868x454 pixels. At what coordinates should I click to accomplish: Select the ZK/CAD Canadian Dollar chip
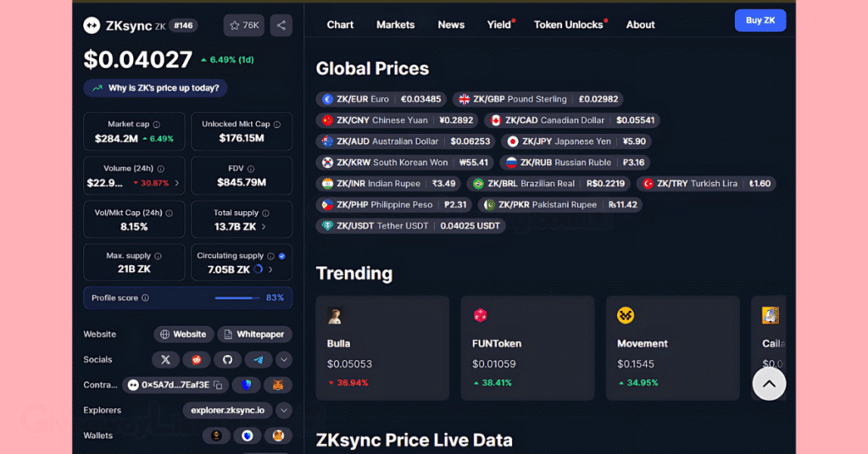(x=572, y=120)
